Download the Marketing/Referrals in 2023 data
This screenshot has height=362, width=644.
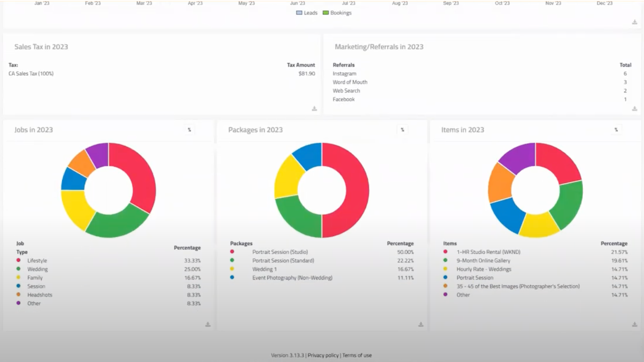(635, 109)
